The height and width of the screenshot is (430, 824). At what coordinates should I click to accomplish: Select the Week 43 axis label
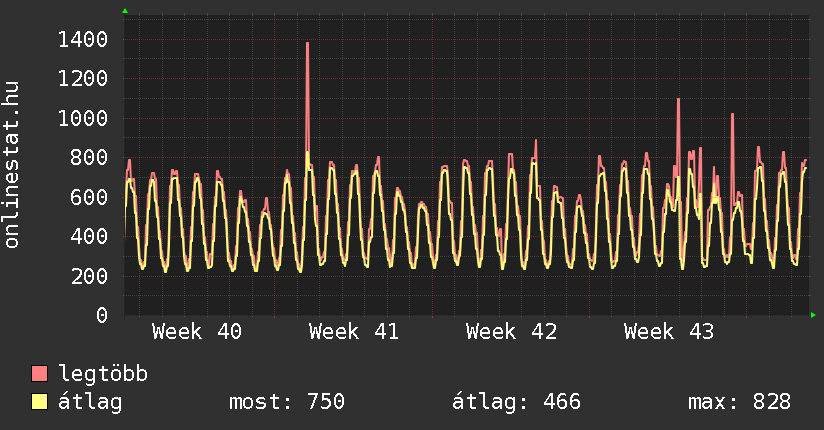(668, 332)
